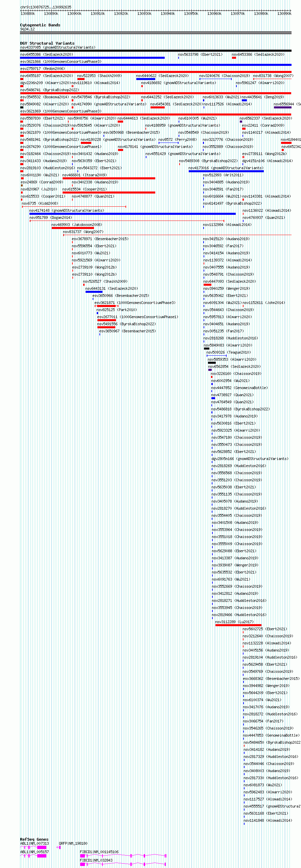Image resolution: width=301 pixels, height=868 pixels.
Task: Click nsv4435641 (Deng2019) label
Action: point(263,97)
